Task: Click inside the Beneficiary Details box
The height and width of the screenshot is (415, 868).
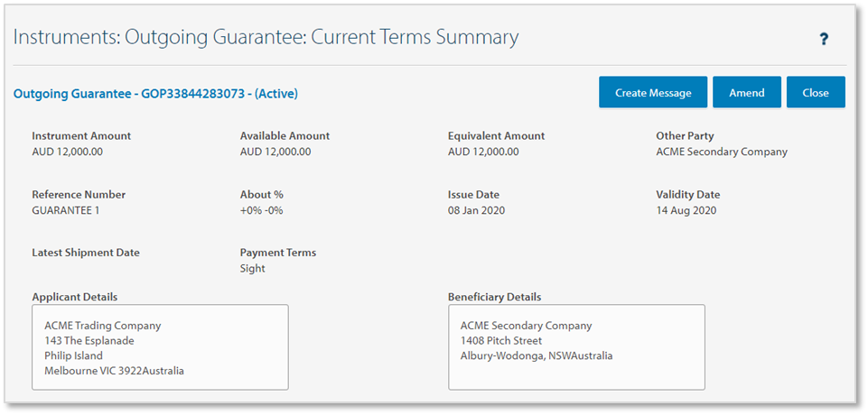Action: tap(576, 346)
